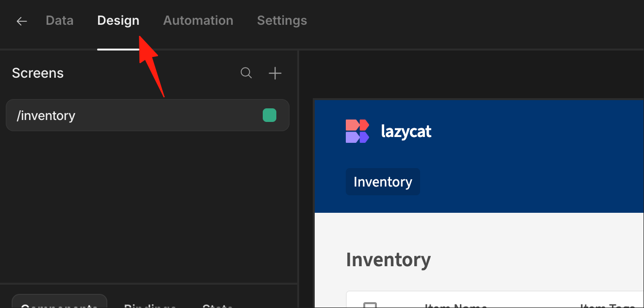
Task: Click the Item Name column header
Action: click(x=456, y=306)
